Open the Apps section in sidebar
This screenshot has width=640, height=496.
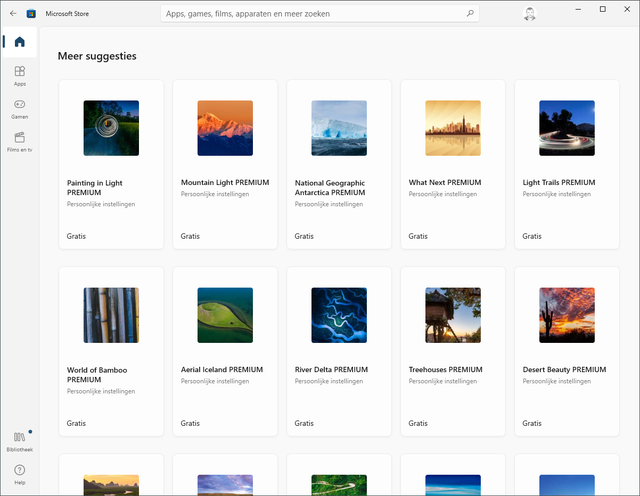[19, 76]
